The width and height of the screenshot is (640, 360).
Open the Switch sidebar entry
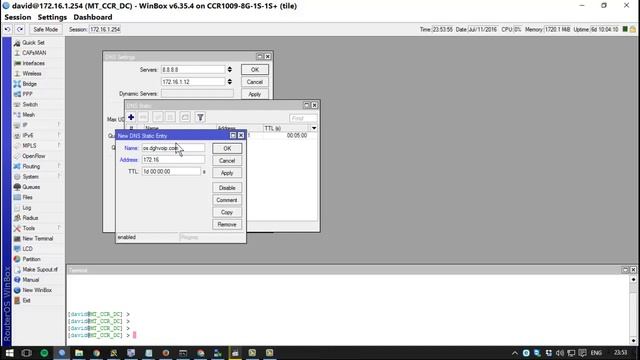(30, 104)
